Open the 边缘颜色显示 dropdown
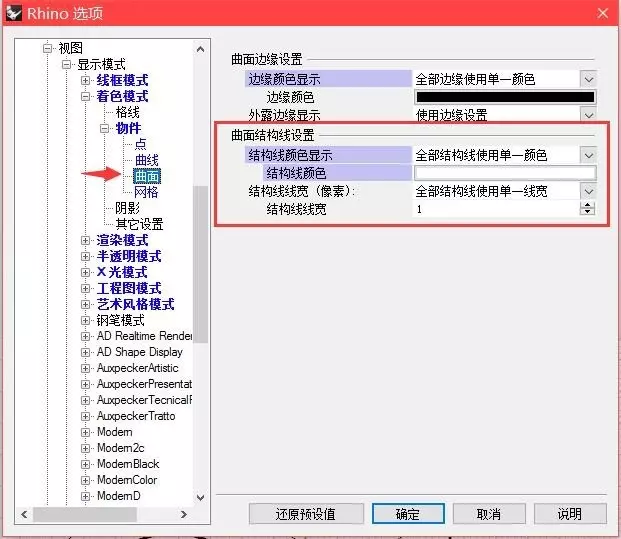The width and height of the screenshot is (621, 539). [589, 80]
